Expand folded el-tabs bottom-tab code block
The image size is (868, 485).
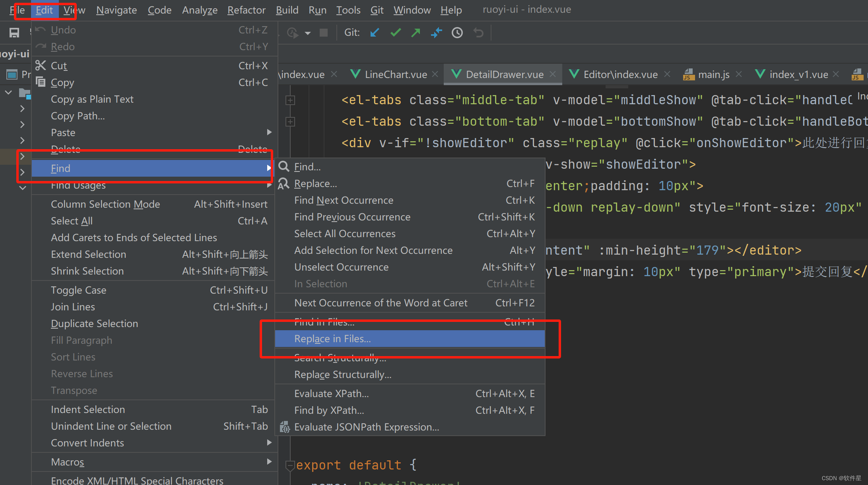click(290, 122)
